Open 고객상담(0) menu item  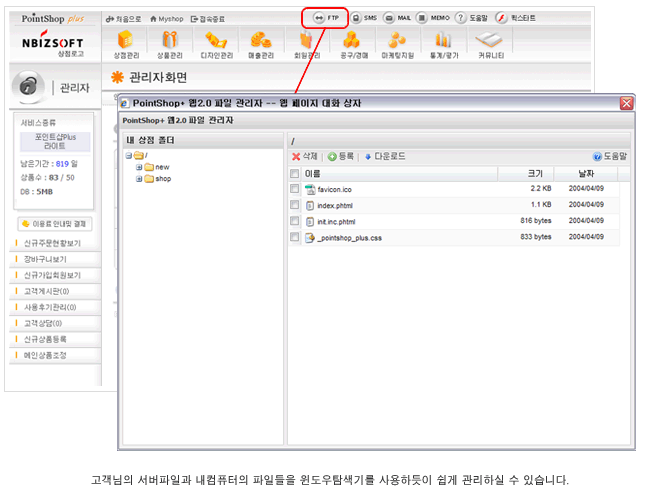click(43, 323)
